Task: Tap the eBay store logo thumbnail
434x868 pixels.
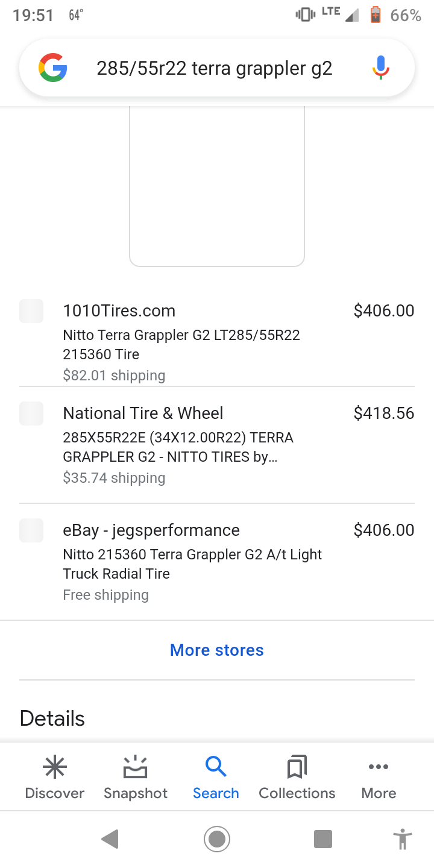Action: click(x=31, y=530)
